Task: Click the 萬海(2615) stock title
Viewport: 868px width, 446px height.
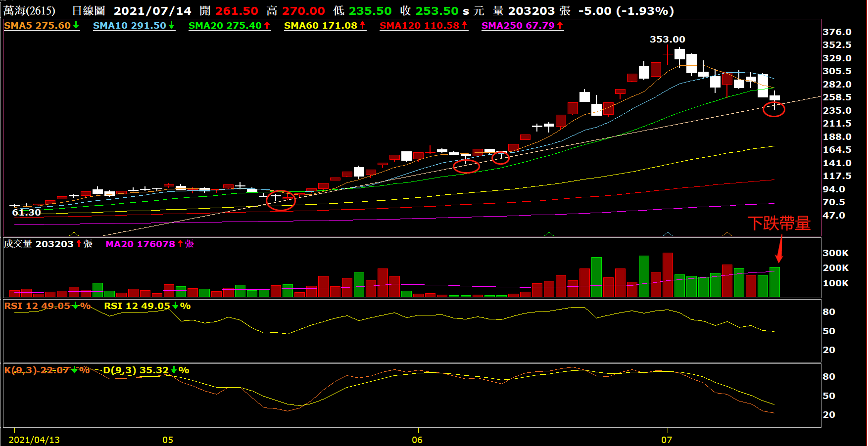Action: tap(30, 11)
